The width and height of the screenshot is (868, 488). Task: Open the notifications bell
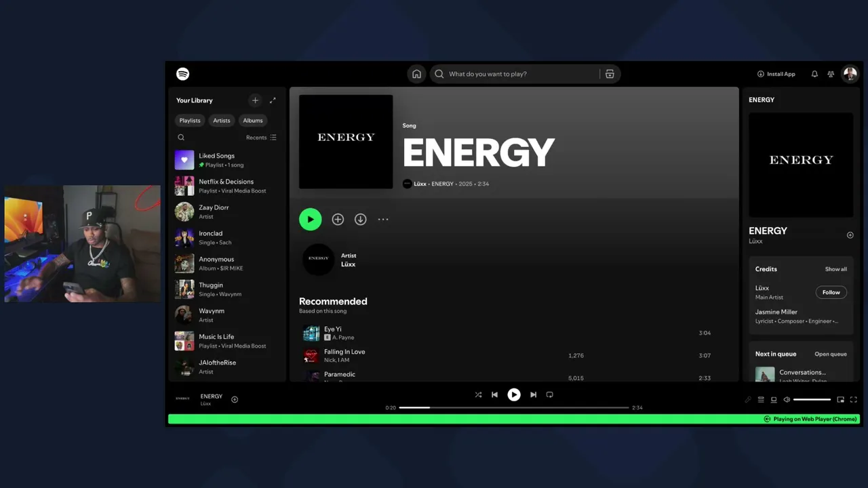tap(814, 74)
